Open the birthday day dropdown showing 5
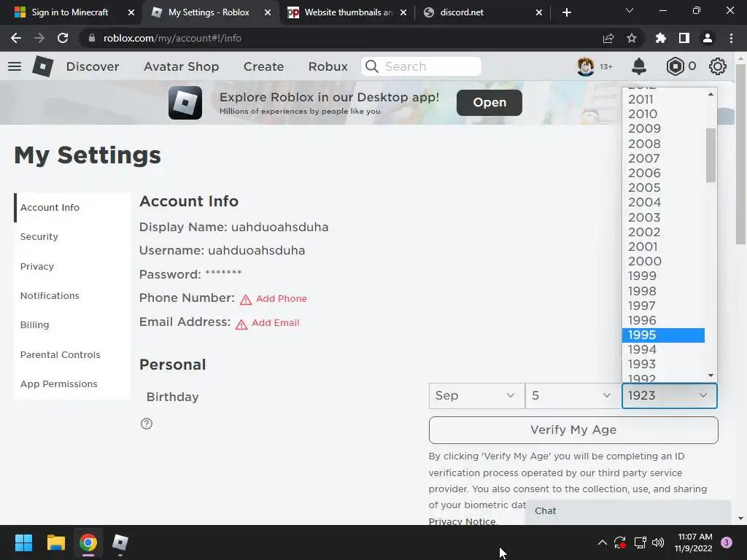Image resolution: width=747 pixels, height=560 pixels. [573, 396]
